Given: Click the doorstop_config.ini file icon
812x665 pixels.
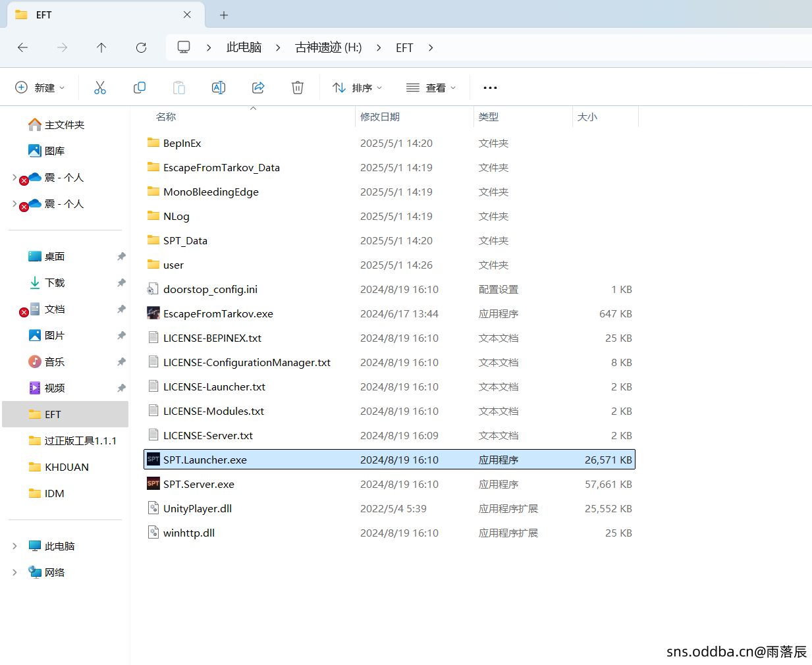Looking at the screenshot, I should (153, 289).
